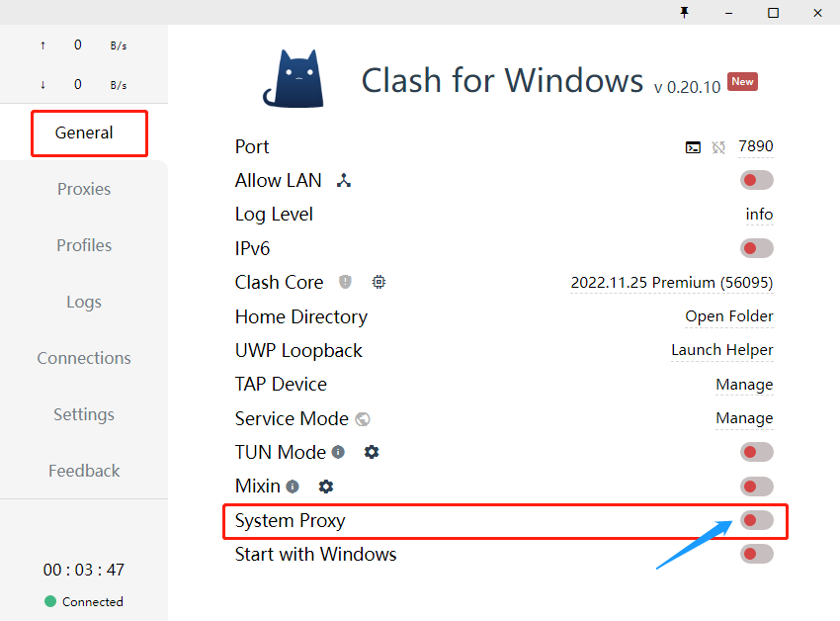840x621 pixels.
Task: Select the terminal icon beside the Port field
Action: click(693, 146)
